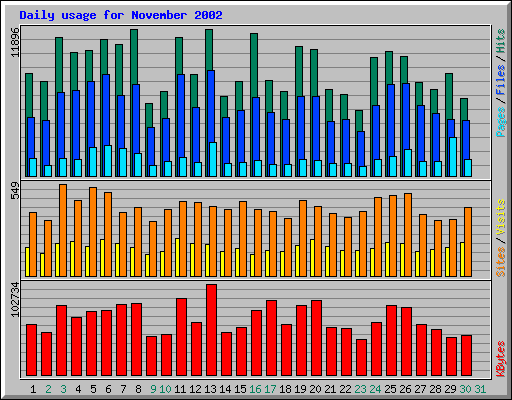Screen dimensions: 512x400
Task: Click day label 28
Action: [x=435, y=389]
